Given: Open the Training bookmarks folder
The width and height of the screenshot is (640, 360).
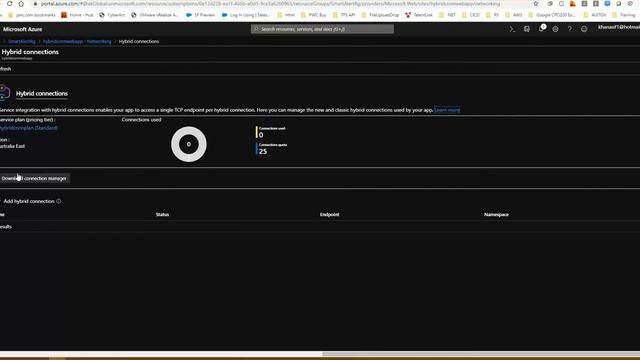Looking at the screenshot, I should coord(624,15).
